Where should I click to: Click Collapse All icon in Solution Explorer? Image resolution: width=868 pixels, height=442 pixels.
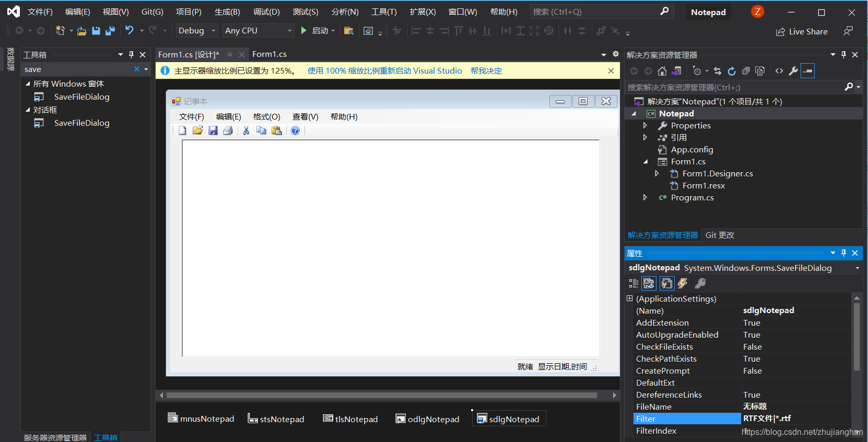pyautogui.click(x=746, y=71)
